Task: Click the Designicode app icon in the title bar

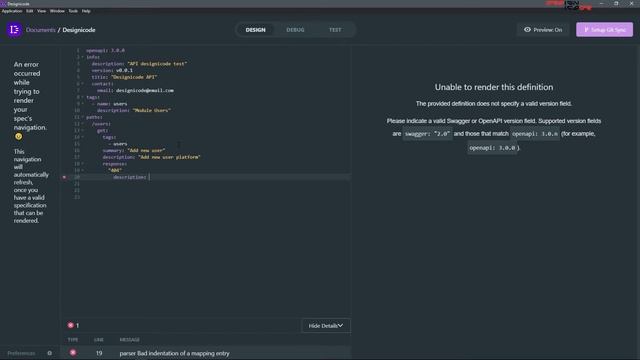Action: 3,4
